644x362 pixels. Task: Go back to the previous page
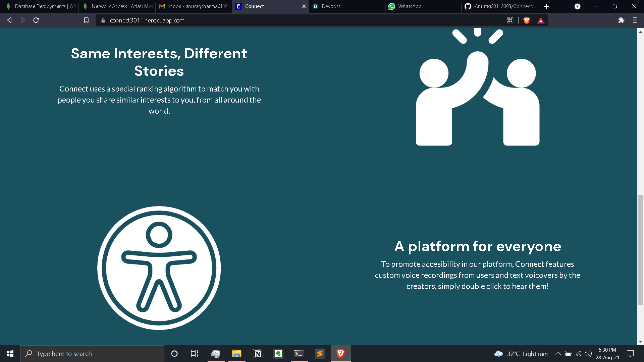[x=9, y=20]
